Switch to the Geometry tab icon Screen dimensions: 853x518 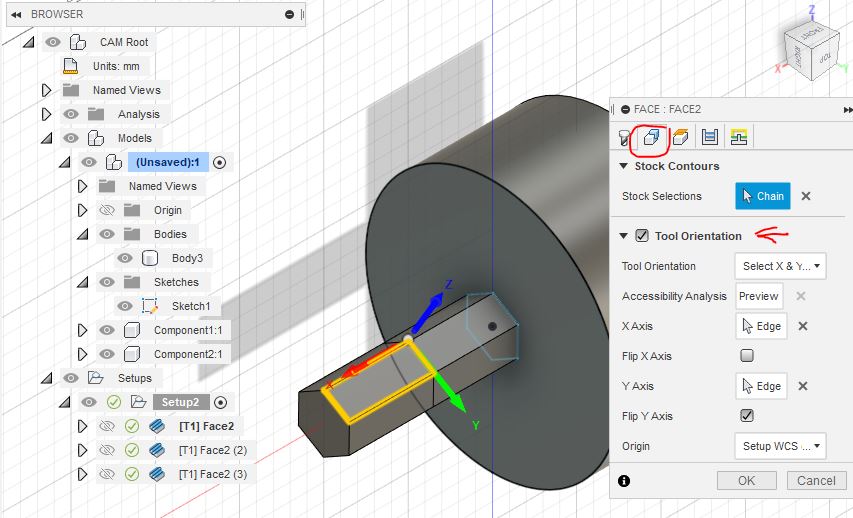651,137
